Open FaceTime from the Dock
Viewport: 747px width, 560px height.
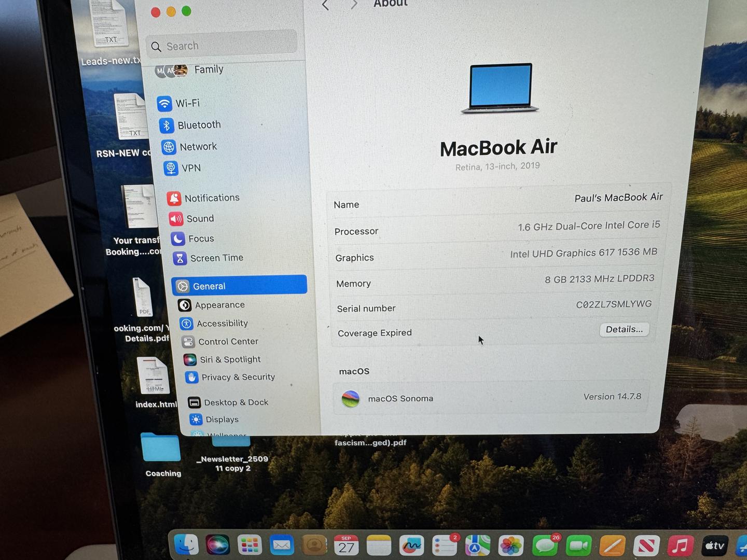578,545
